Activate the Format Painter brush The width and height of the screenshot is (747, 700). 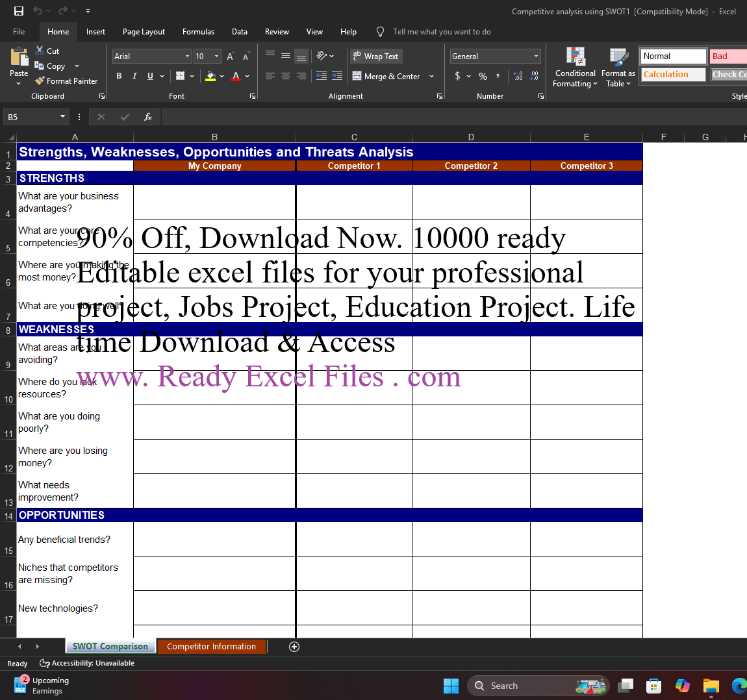(x=66, y=81)
